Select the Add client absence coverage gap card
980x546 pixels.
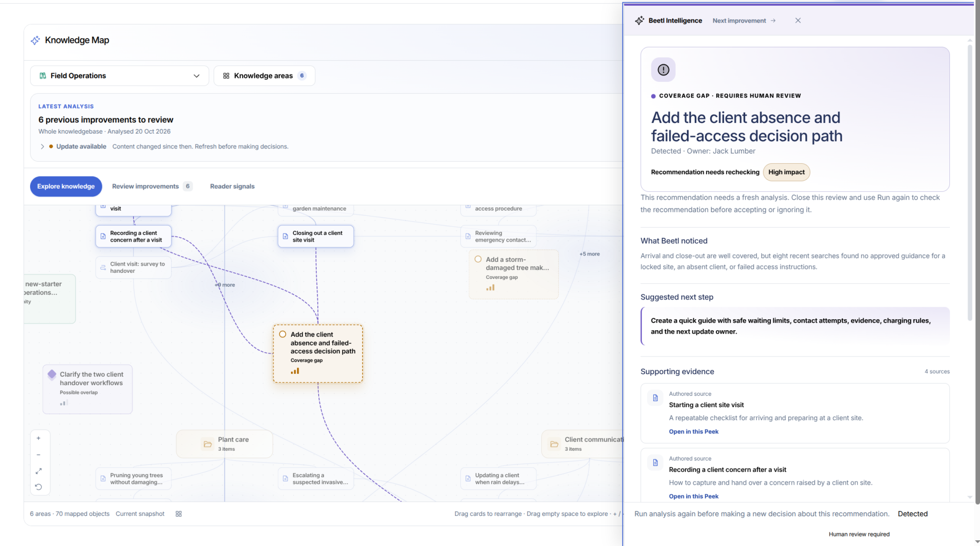coord(318,354)
